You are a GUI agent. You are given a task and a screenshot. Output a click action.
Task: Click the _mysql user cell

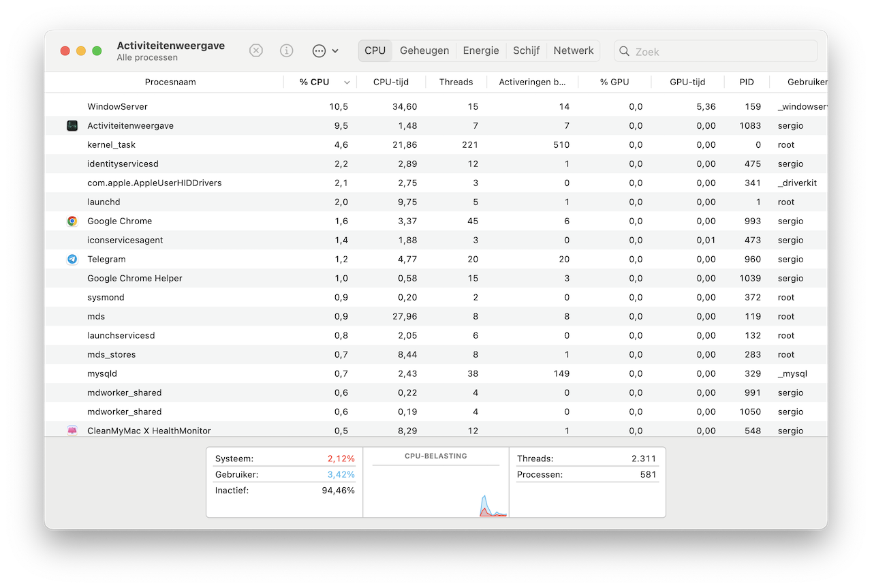(x=792, y=373)
